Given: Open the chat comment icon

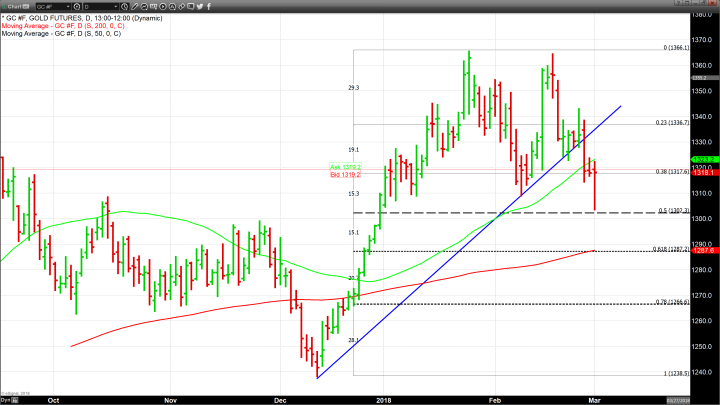Looking at the screenshot, I should coord(191,6).
